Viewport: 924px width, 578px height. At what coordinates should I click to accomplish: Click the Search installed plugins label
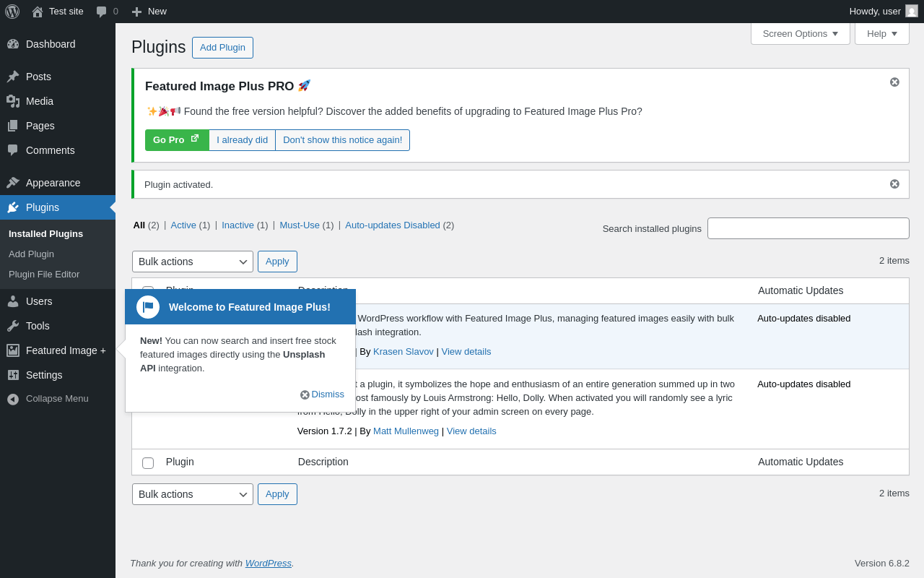click(652, 229)
